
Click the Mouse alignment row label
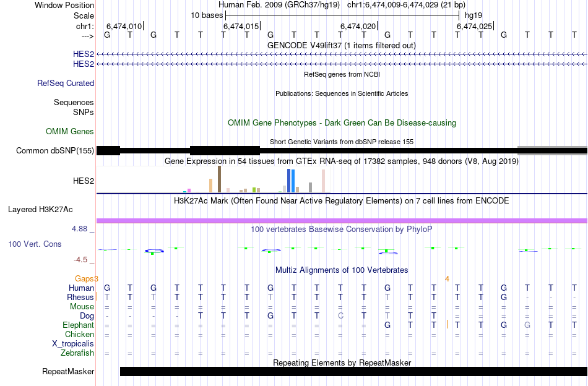click(x=82, y=307)
